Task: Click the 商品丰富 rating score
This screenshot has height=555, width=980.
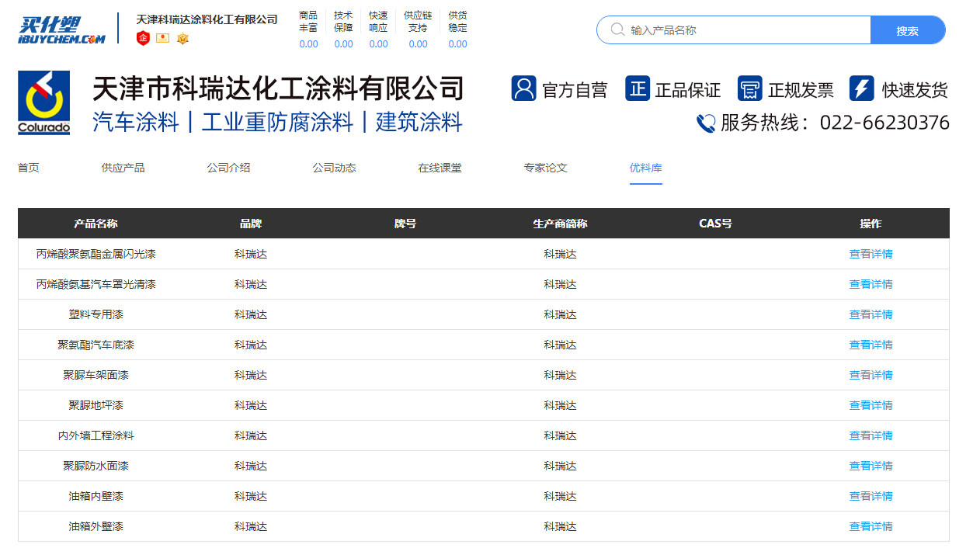Action: (308, 44)
